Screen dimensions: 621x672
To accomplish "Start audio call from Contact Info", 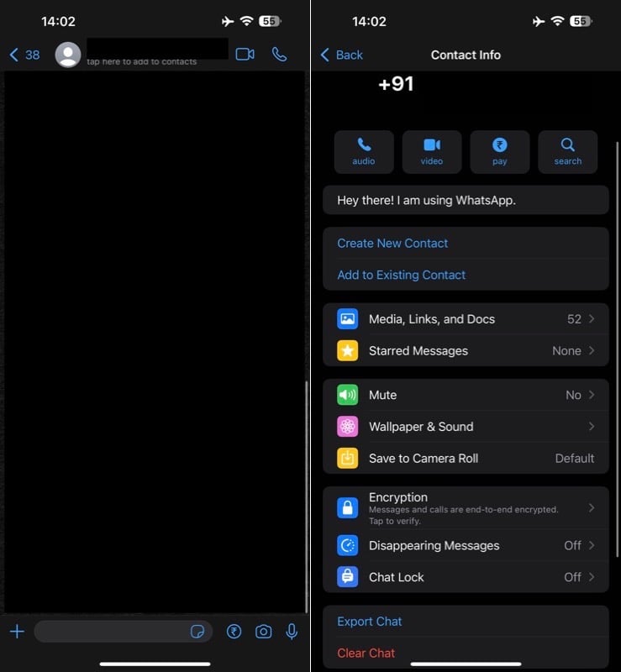I will tap(364, 152).
